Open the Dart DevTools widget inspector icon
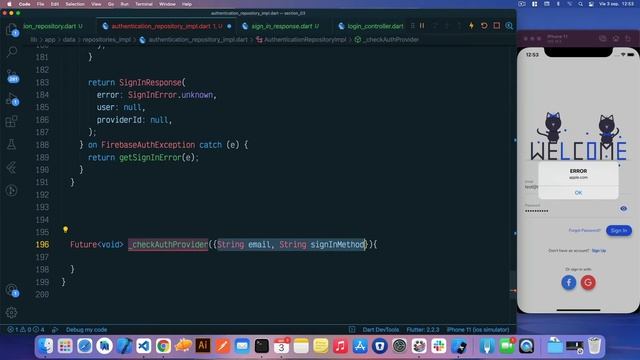Viewport: 640px width, 360px height. click(509, 26)
